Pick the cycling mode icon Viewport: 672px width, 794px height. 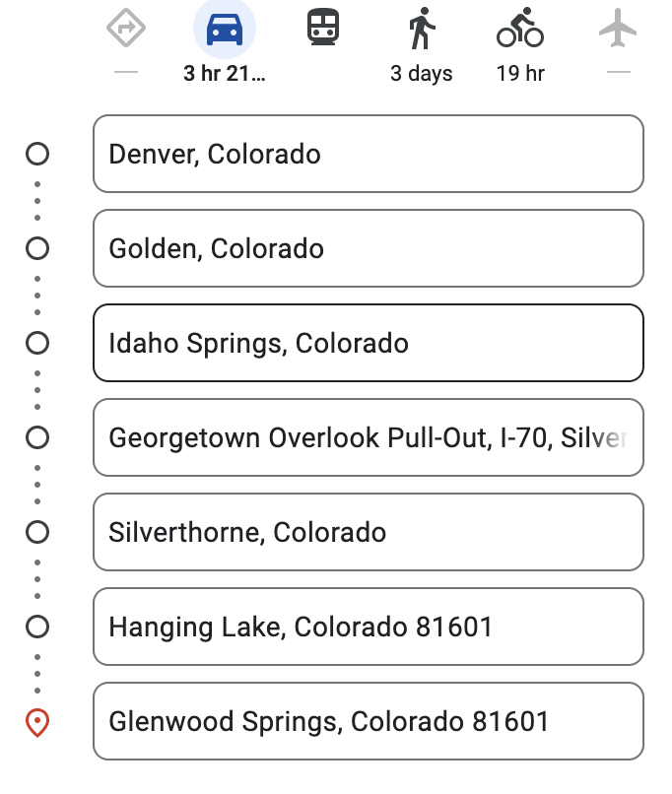tap(520, 32)
